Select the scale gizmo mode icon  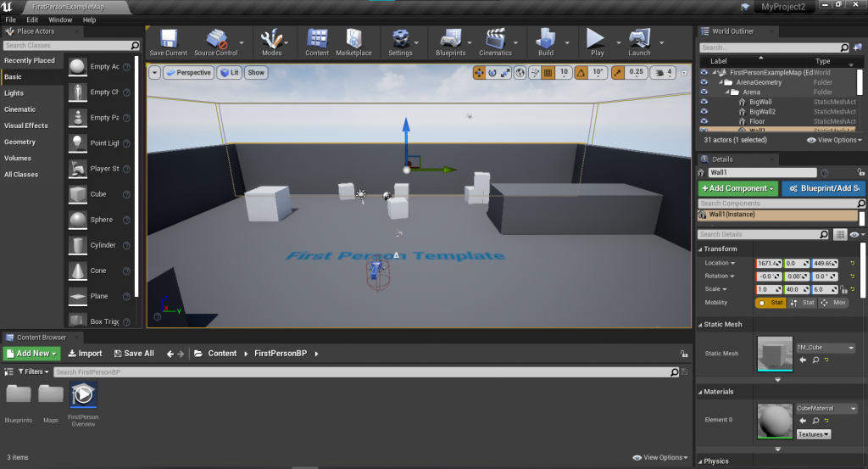click(505, 73)
